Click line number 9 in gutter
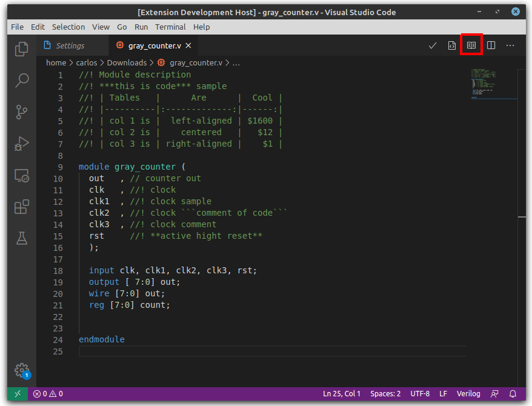 click(60, 167)
